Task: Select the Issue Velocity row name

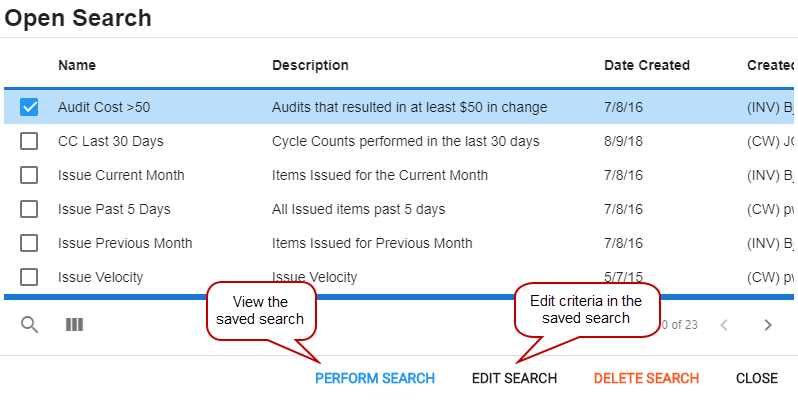Action: coord(100,277)
